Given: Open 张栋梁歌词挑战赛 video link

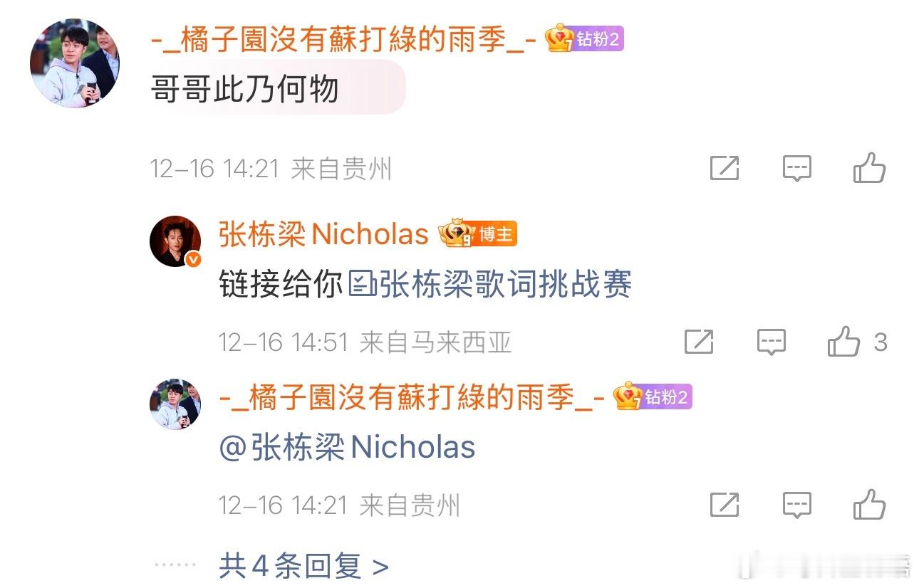Looking at the screenshot, I should click(490, 285).
